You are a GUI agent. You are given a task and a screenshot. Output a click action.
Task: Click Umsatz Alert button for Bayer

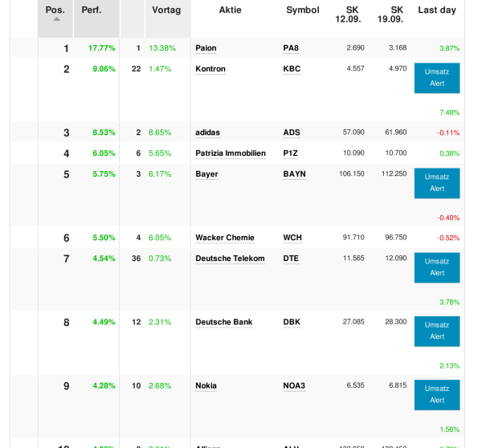[x=437, y=183]
